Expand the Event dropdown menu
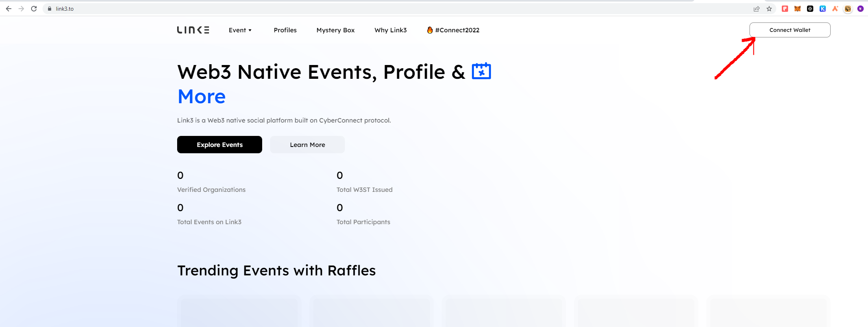This screenshot has width=868, height=327. pyautogui.click(x=240, y=30)
